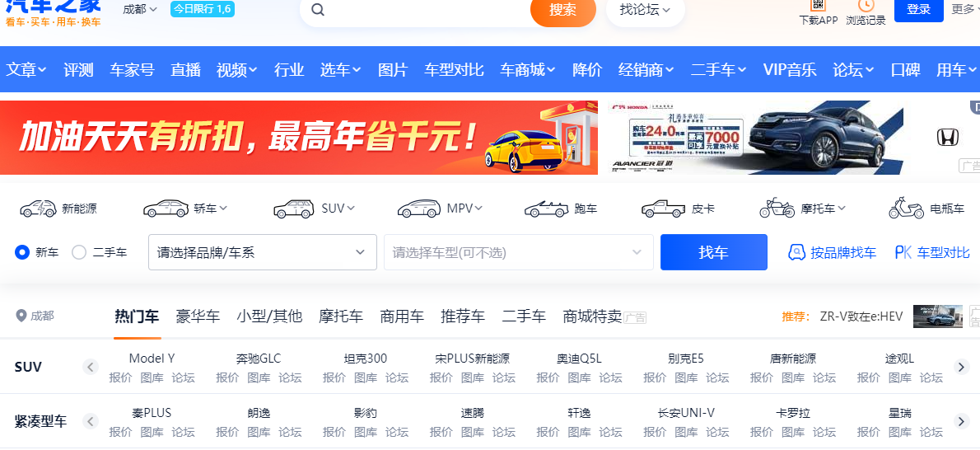Open the 奥迪Q5L link
980x450 pixels.
(579, 359)
